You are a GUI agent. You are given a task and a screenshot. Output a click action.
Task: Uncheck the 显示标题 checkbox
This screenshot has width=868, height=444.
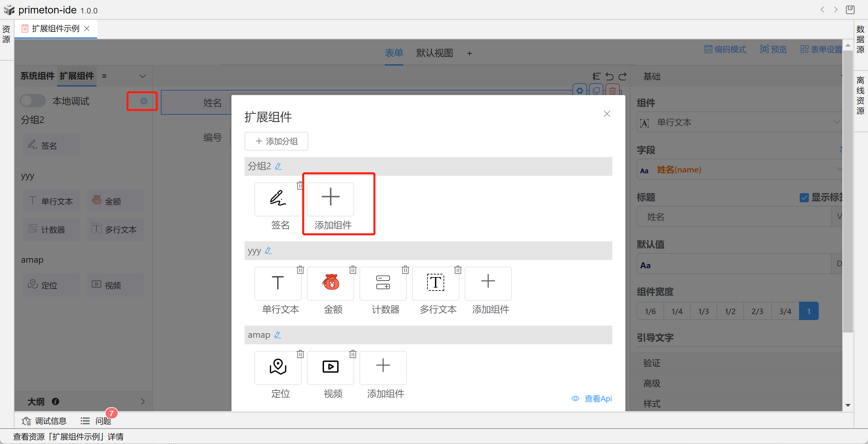804,198
